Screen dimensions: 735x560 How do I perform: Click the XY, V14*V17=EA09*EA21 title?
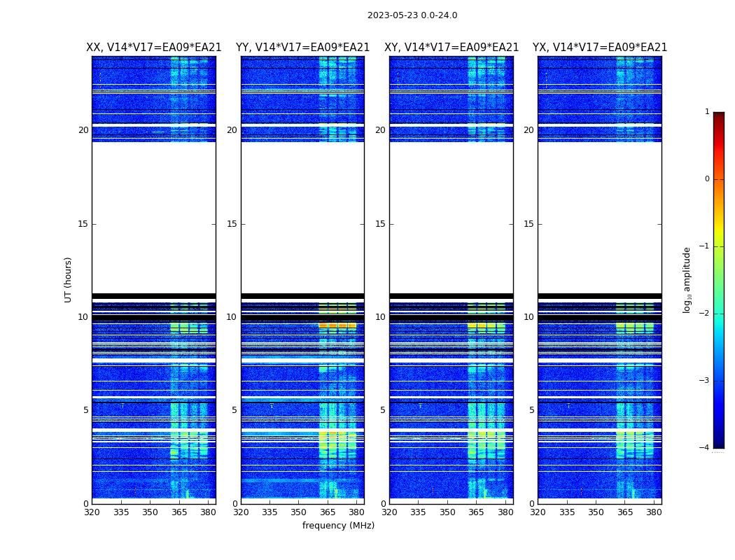(x=451, y=48)
